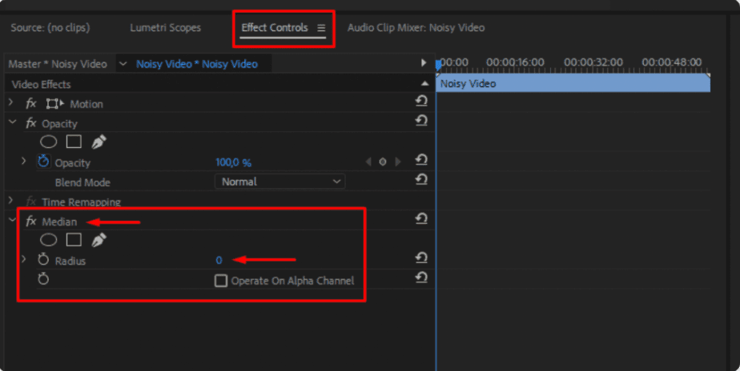740x371 pixels.
Task: Reset the Opacity effect
Action: click(x=421, y=120)
